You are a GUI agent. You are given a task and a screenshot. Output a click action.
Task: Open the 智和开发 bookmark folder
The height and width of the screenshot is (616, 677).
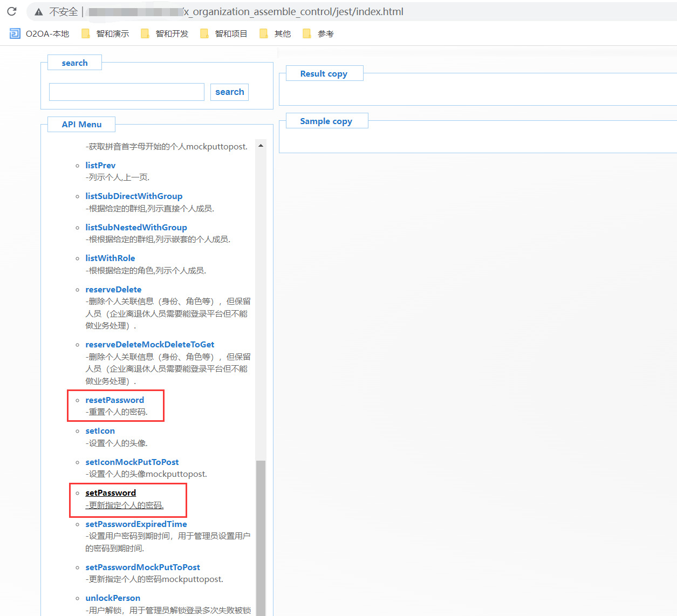165,33
